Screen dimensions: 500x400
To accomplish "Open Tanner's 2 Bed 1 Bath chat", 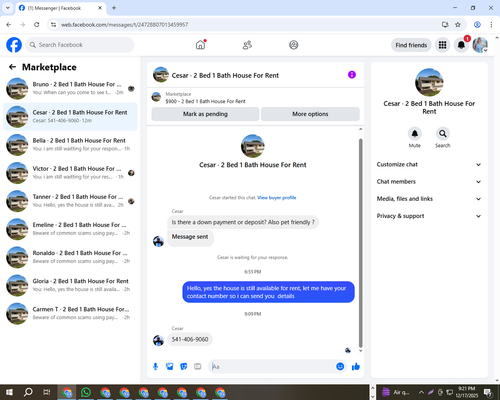I will pyautogui.click(x=70, y=201).
